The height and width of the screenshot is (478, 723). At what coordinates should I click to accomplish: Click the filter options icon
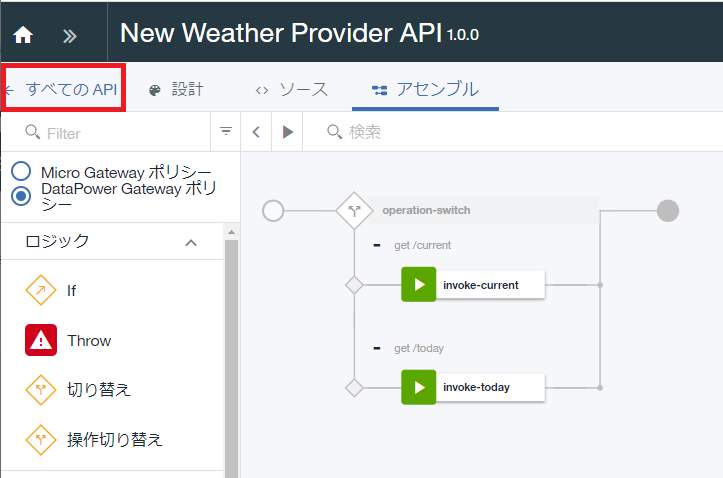pos(225,131)
